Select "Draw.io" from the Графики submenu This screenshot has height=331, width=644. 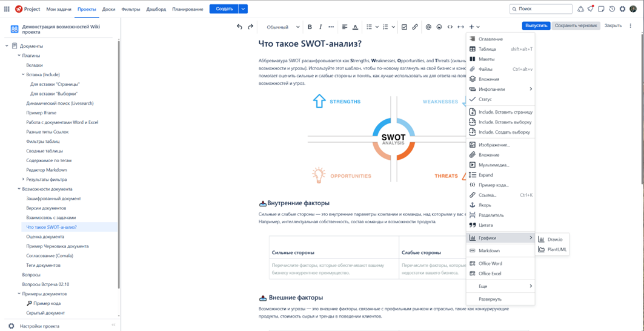pos(554,240)
